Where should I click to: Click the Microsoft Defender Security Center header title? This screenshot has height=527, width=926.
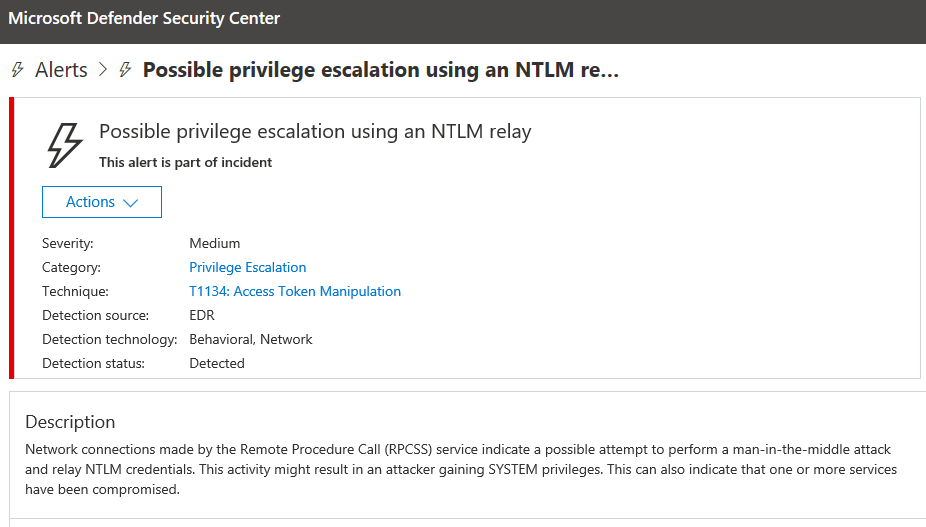144,19
